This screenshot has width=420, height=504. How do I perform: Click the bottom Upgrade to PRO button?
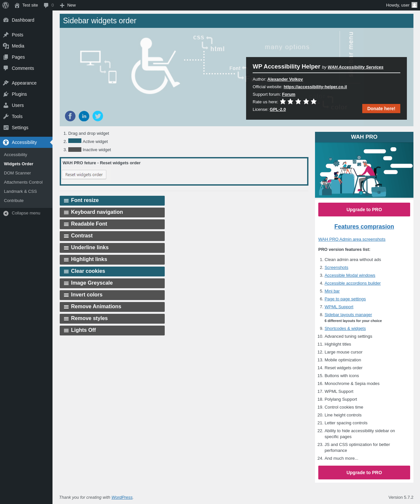[364, 473]
